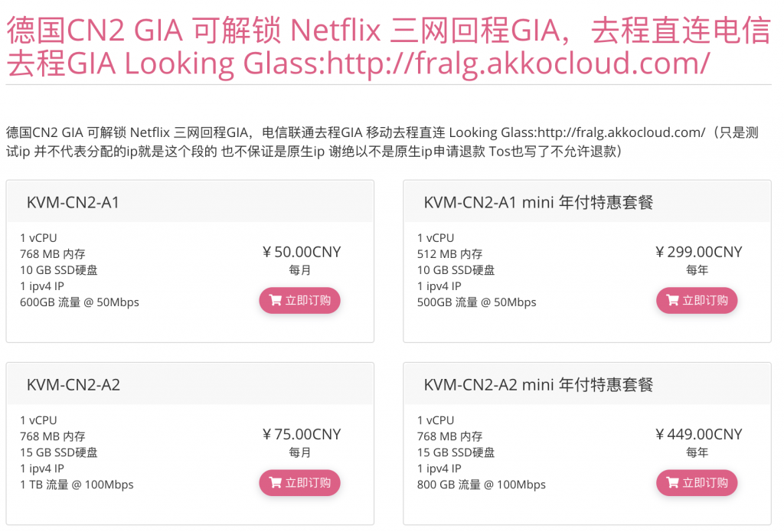Click the cart icon for KVM-CN2-A2 mini
Viewport: 784px width, 532px height.
point(672,482)
